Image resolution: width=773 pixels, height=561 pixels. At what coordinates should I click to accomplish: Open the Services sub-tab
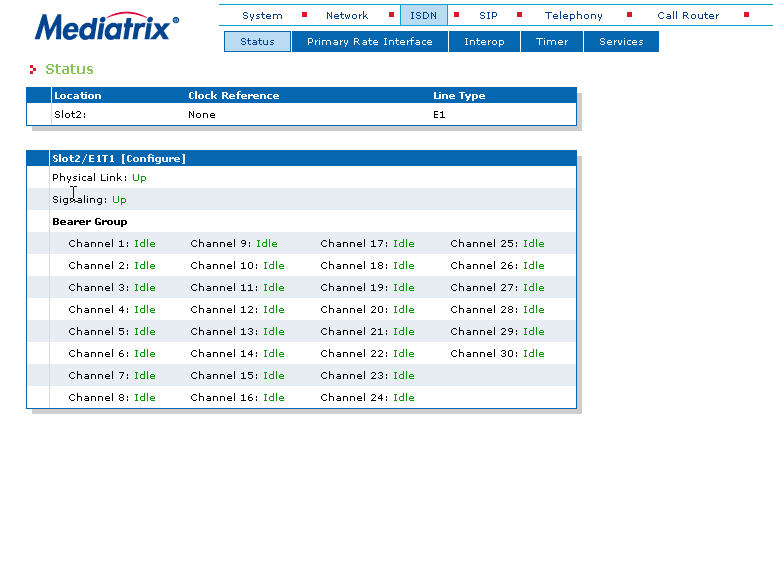(621, 41)
